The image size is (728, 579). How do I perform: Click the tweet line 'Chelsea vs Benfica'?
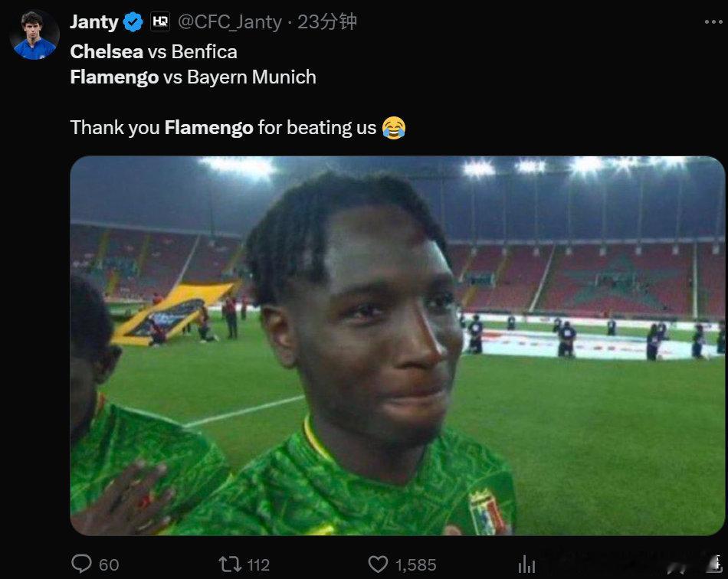click(154, 51)
